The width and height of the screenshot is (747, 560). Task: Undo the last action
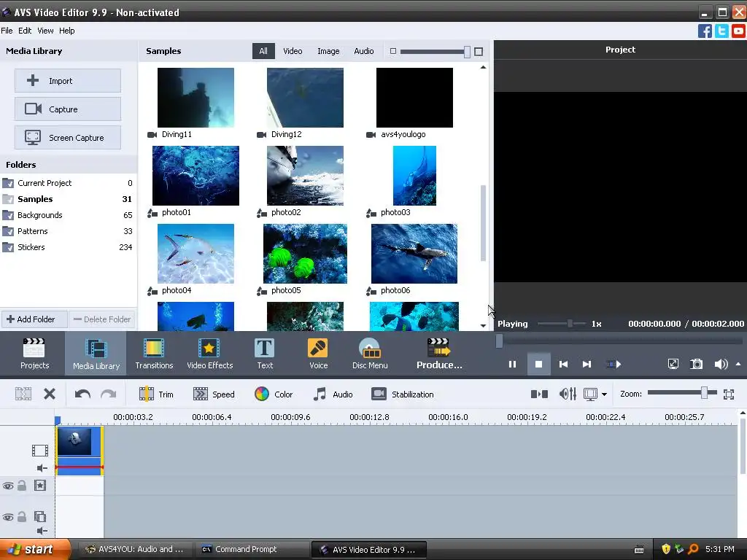pos(82,394)
